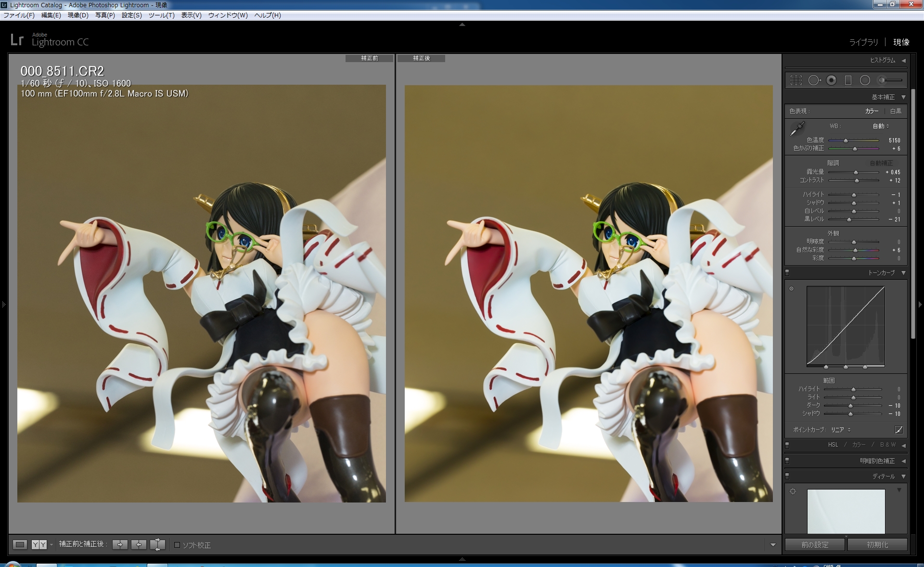Click the 初期化 reset button
The width and height of the screenshot is (924, 567).
coord(877,545)
